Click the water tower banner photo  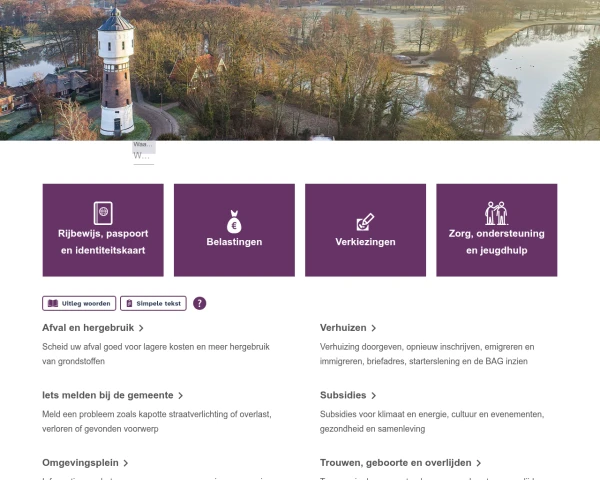[300, 70]
